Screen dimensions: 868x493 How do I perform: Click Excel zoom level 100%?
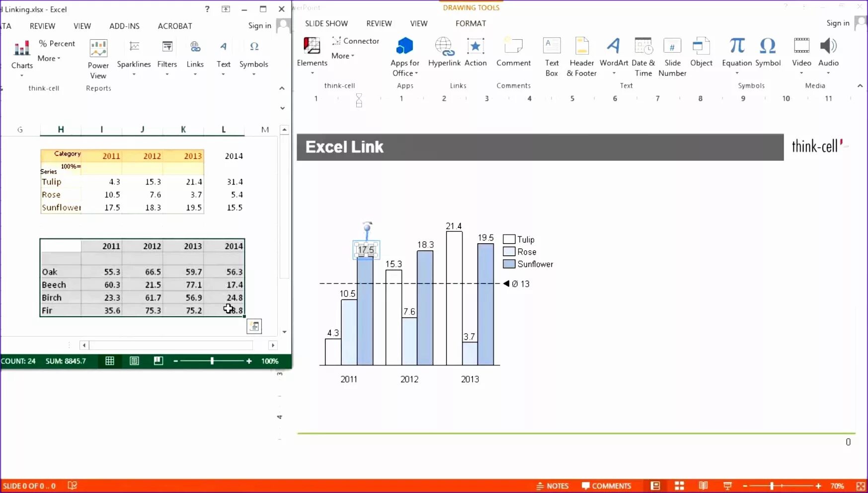pyautogui.click(x=270, y=361)
